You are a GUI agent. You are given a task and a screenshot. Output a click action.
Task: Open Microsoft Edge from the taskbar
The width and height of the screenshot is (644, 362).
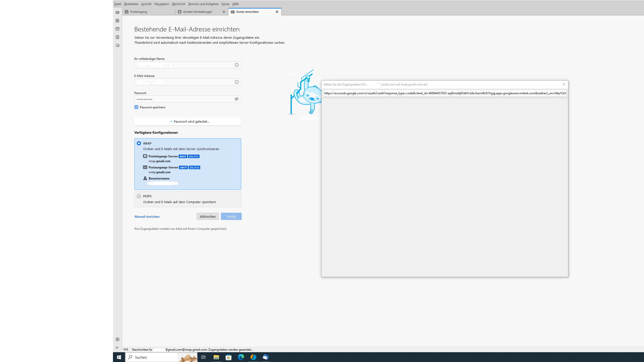[x=241, y=357]
